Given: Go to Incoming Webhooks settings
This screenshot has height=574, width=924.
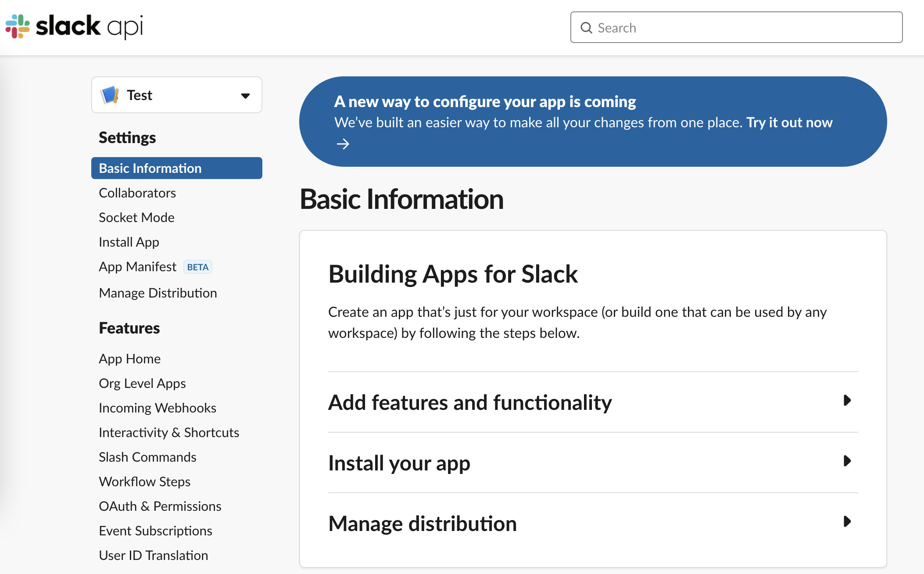Looking at the screenshot, I should click(157, 408).
